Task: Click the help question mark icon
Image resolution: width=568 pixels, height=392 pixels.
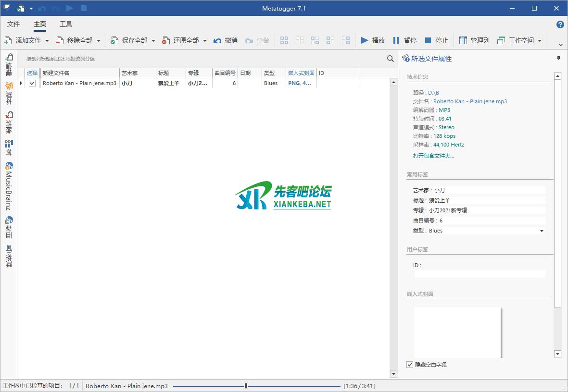Action: click(x=560, y=24)
